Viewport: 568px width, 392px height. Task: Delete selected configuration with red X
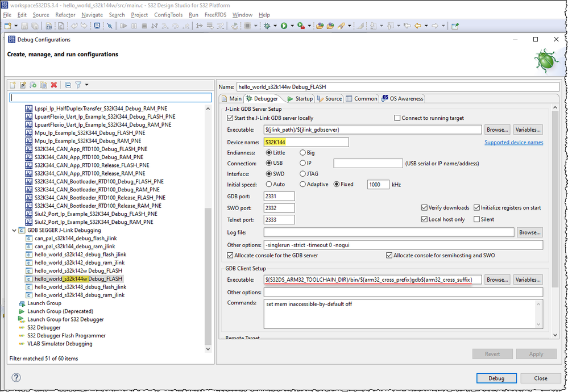pyautogui.click(x=54, y=85)
